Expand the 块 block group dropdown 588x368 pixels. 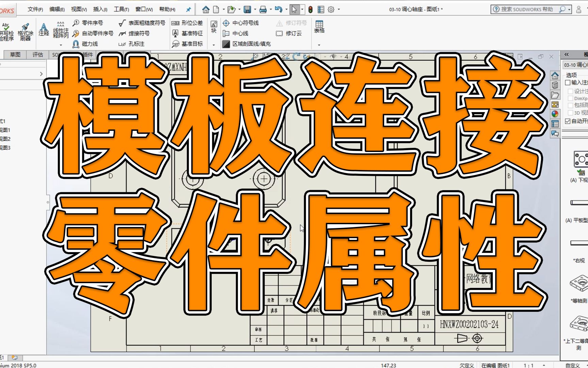[x=213, y=45]
